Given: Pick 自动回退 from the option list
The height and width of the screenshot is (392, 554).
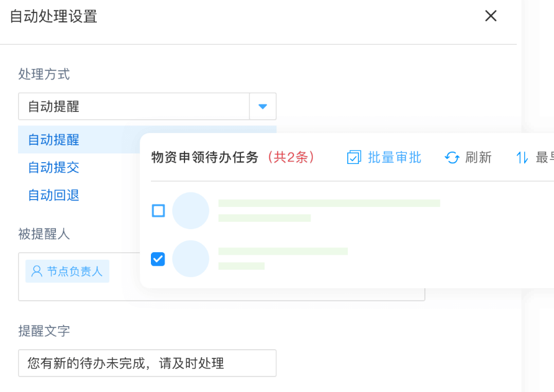Looking at the screenshot, I should 54,196.
